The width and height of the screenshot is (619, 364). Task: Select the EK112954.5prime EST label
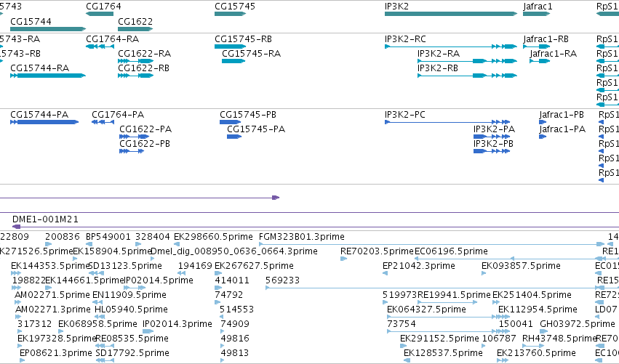(x=538, y=310)
